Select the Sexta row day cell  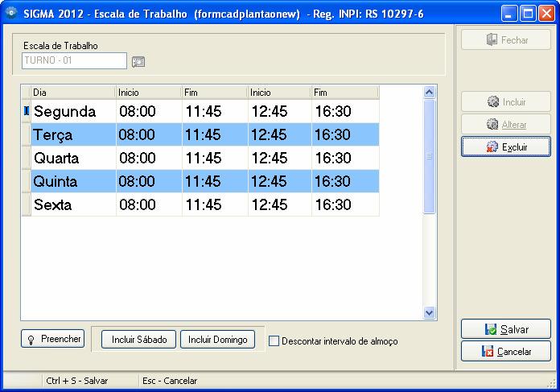(73, 204)
